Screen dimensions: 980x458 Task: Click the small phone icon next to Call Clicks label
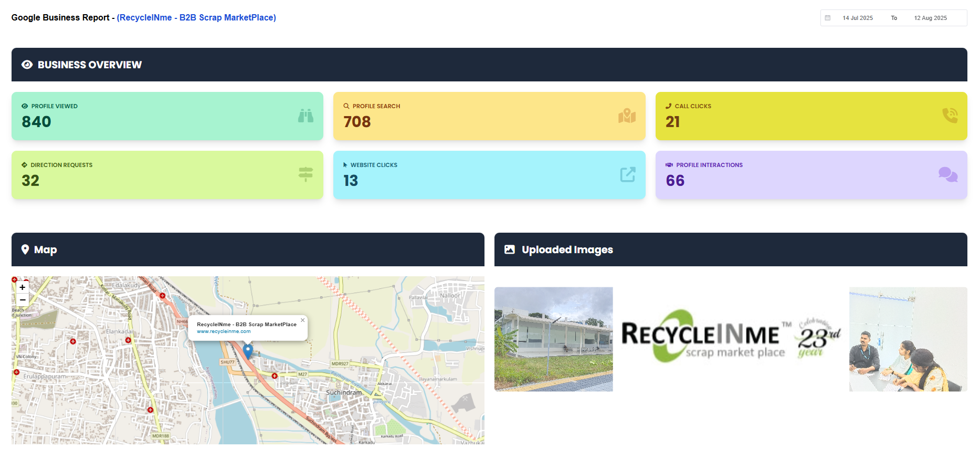pos(669,106)
